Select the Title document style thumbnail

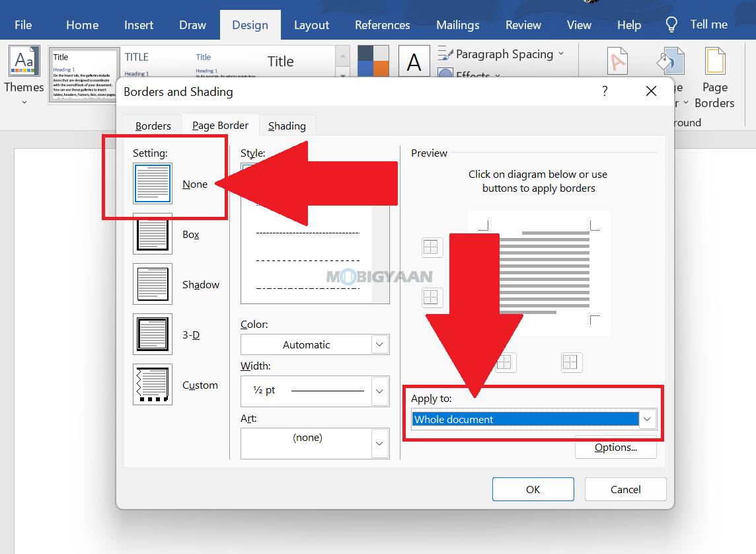[84, 75]
